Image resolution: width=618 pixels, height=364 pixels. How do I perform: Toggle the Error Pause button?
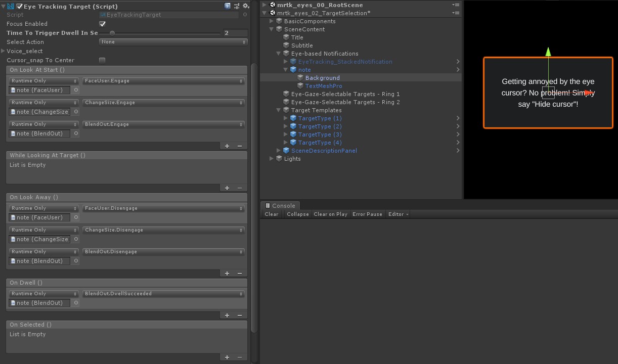[367, 214]
